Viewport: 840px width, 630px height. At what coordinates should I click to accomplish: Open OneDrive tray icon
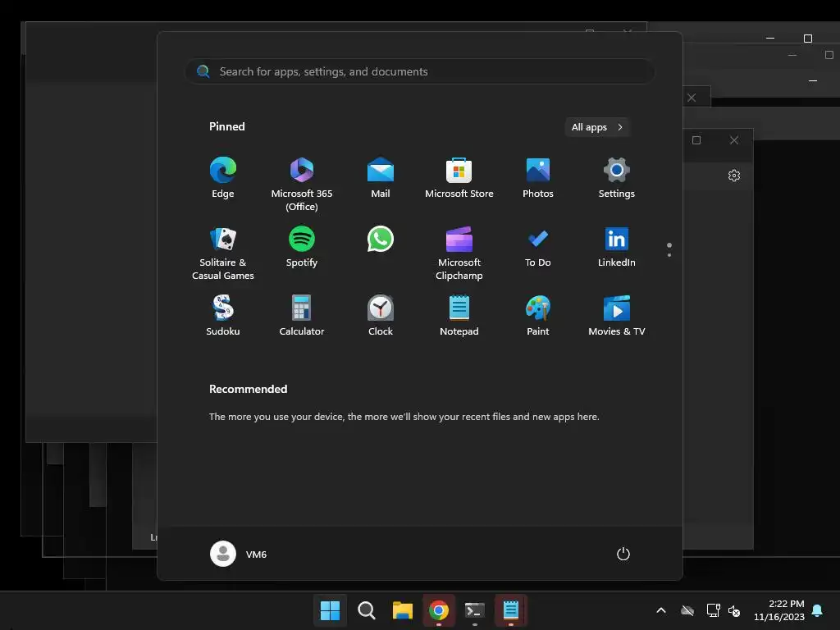click(687, 610)
